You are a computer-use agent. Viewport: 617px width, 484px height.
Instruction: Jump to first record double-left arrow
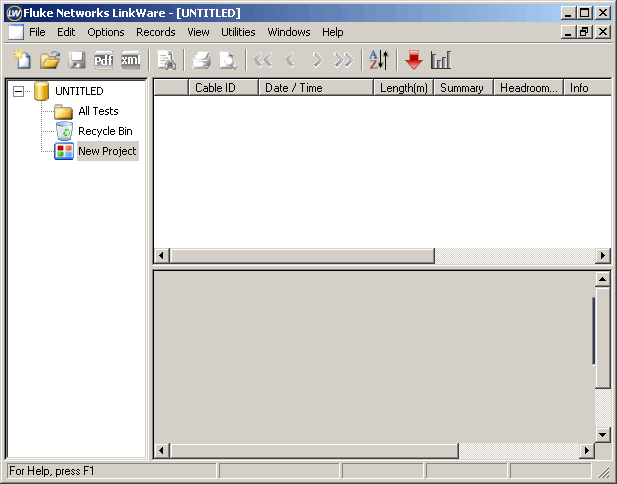click(x=263, y=60)
